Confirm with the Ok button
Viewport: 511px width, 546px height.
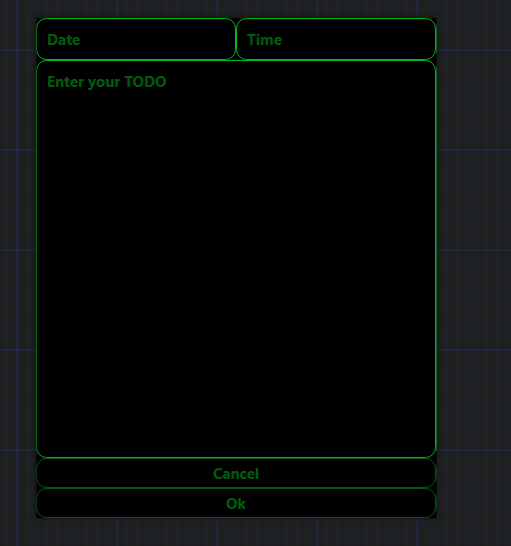236,503
